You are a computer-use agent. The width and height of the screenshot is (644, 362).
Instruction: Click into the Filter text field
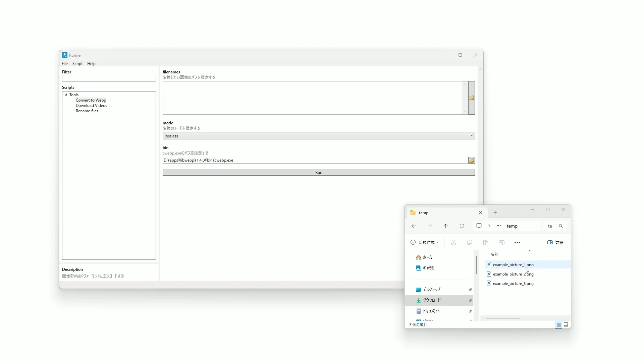109,79
